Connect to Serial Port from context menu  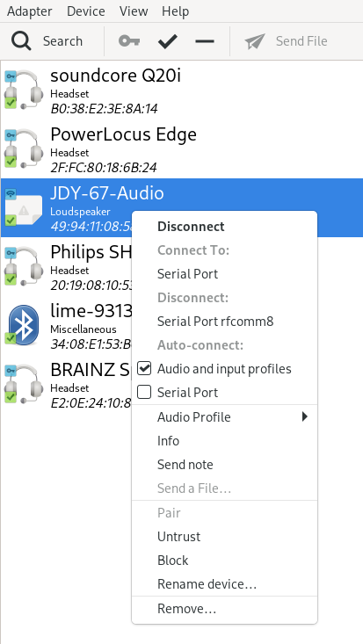point(187,274)
